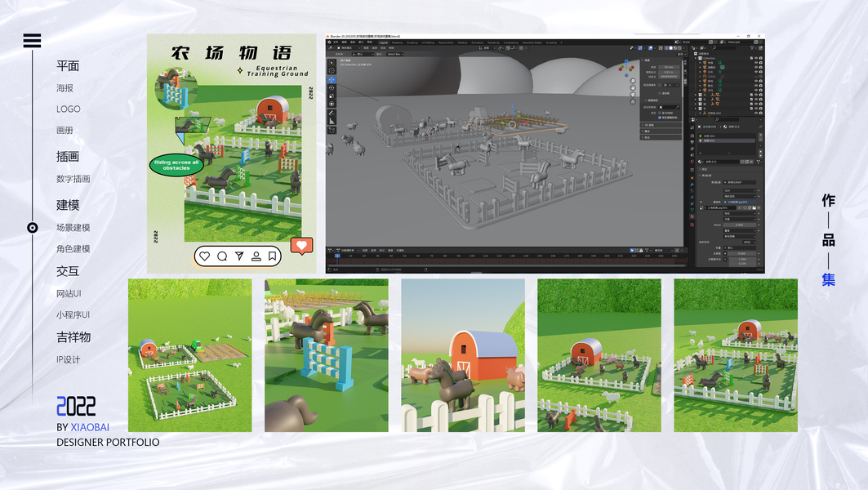Viewport: 868px width, 490px height.
Task: Pick the Measure ruler tool
Action: [332, 121]
